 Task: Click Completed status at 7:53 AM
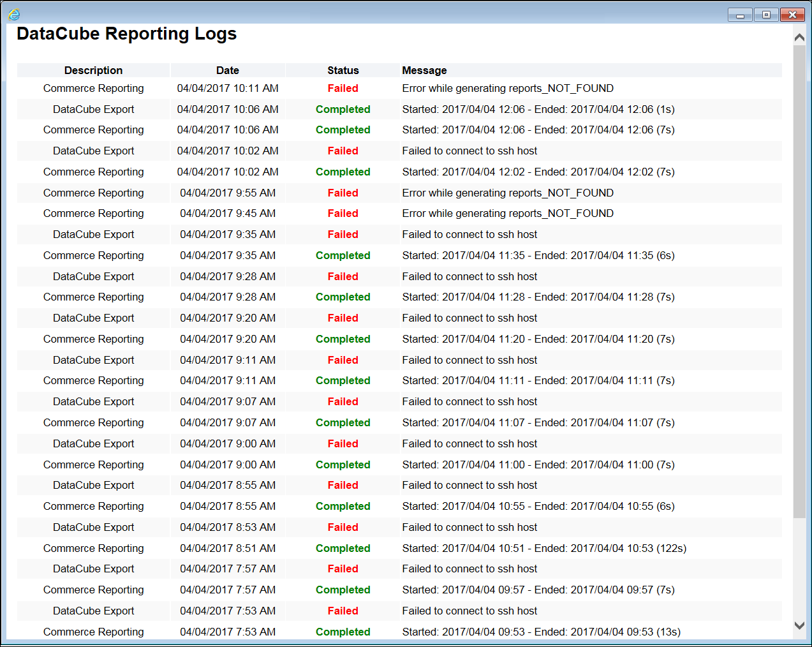(x=343, y=632)
